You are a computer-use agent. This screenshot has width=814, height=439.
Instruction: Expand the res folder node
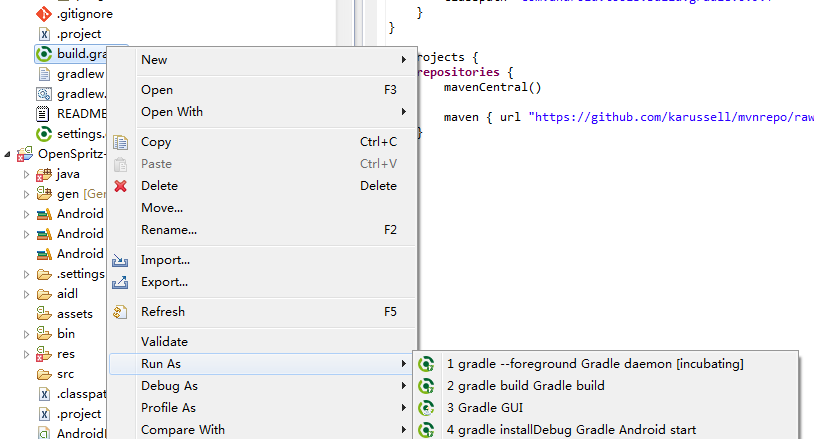[27, 354]
